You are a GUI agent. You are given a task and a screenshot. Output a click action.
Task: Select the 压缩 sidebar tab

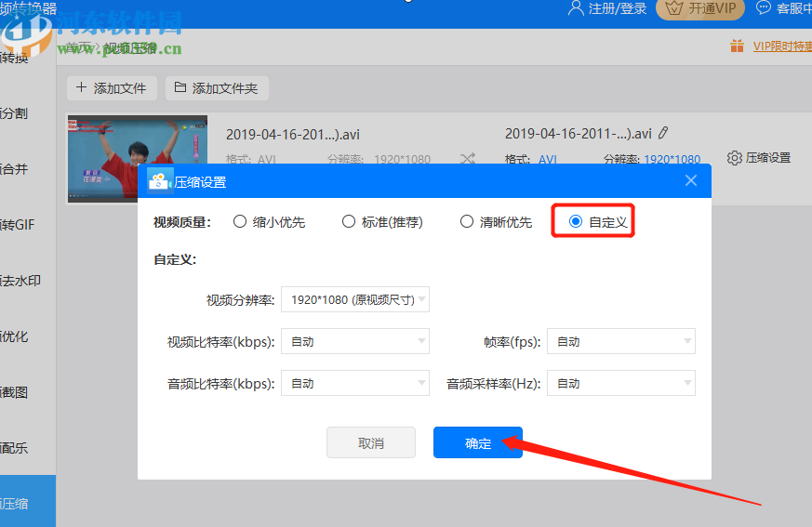pos(28,501)
